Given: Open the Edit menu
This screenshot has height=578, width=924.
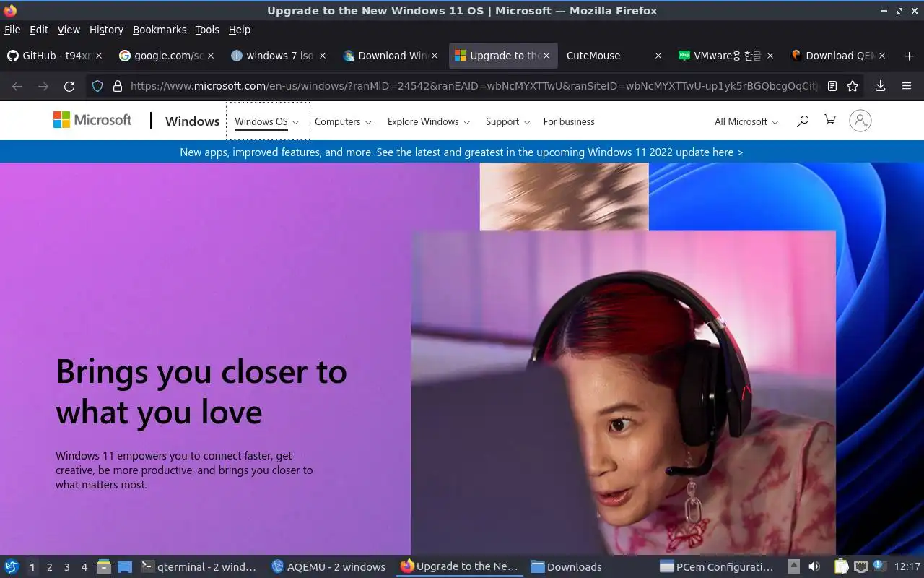Looking at the screenshot, I should click(39, 30).
